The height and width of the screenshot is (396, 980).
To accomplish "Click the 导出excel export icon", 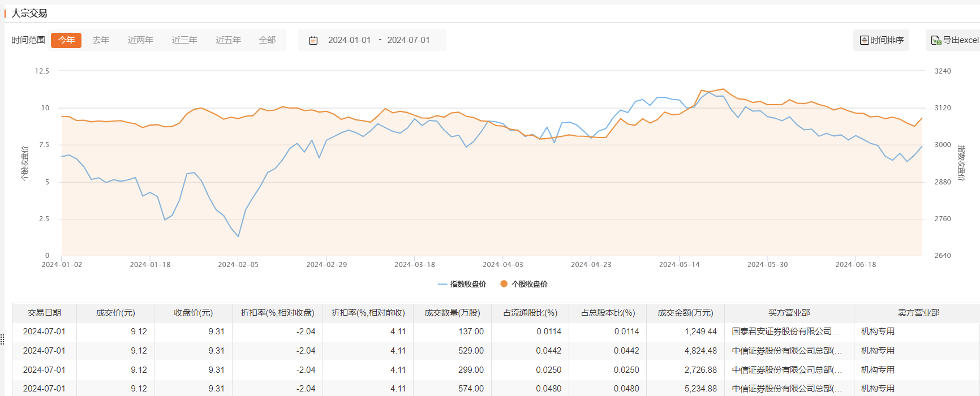I will [x=936, y=40].
